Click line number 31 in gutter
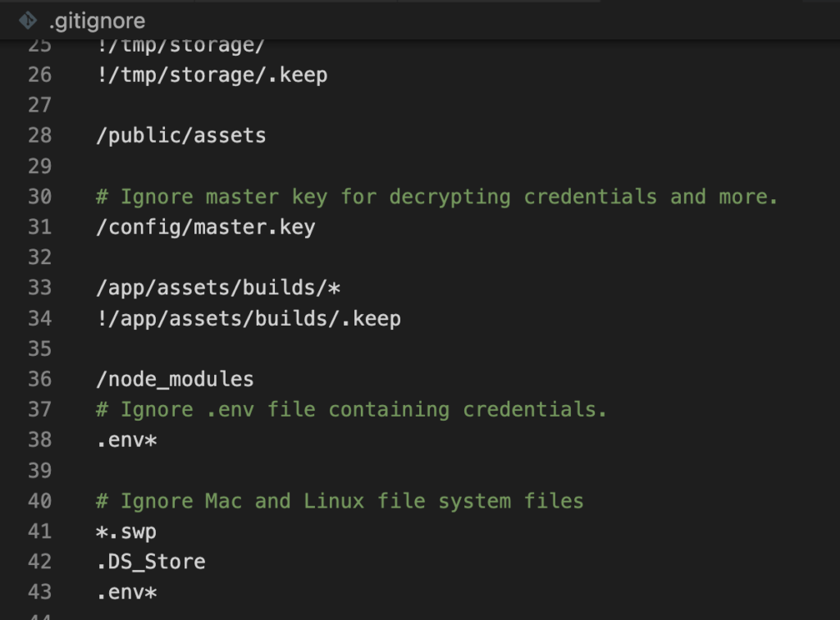 click(x=39, y=227)
